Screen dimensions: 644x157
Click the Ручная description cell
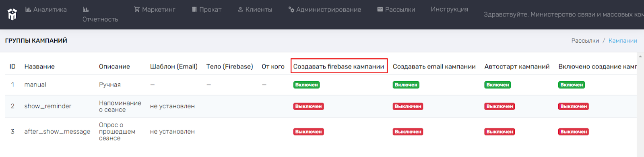[110, 85]
